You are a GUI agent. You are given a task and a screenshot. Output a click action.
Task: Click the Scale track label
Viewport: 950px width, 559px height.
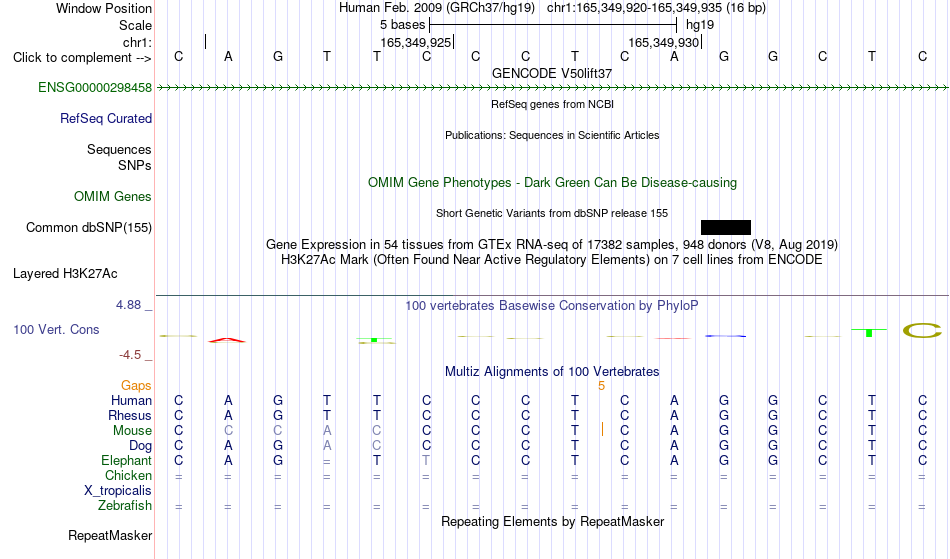coord(135,25)
